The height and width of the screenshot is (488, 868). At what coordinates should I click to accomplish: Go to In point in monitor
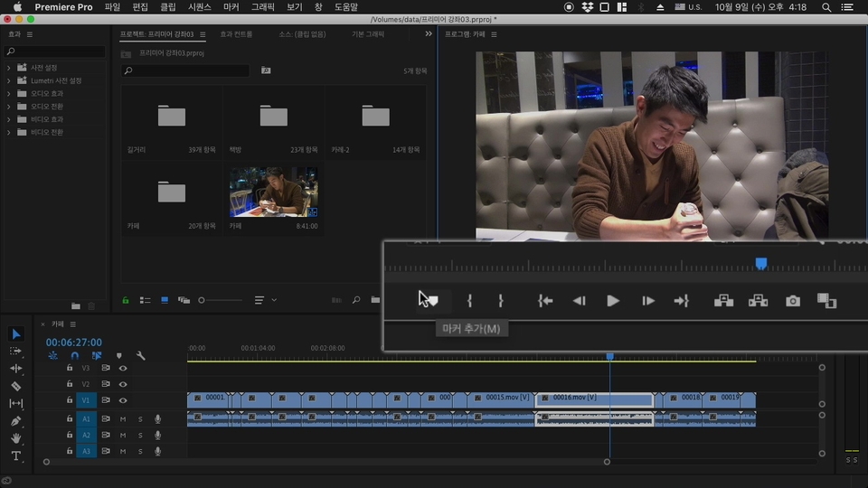click(545, 300)
